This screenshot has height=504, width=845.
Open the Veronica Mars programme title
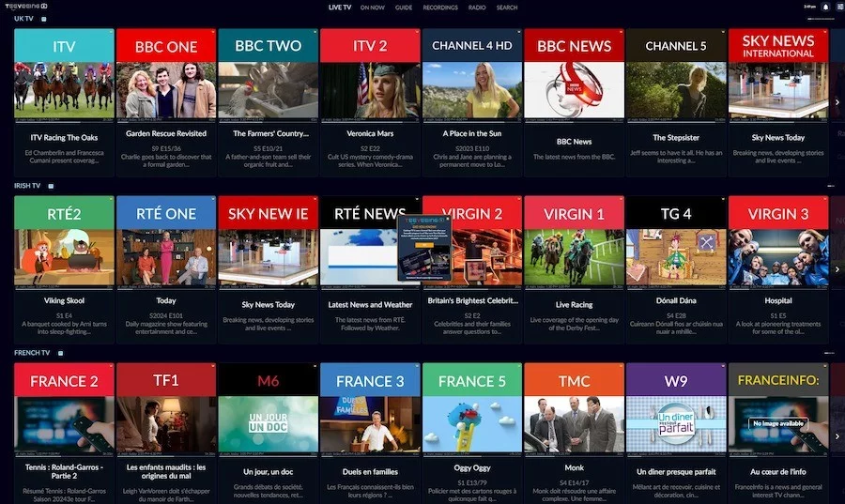[370, 133]
